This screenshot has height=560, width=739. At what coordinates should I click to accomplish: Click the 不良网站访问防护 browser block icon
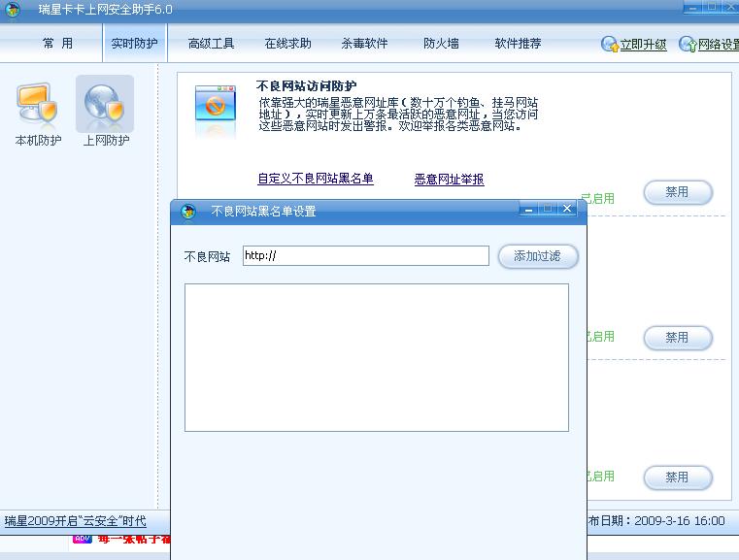[x=216, y=104]
